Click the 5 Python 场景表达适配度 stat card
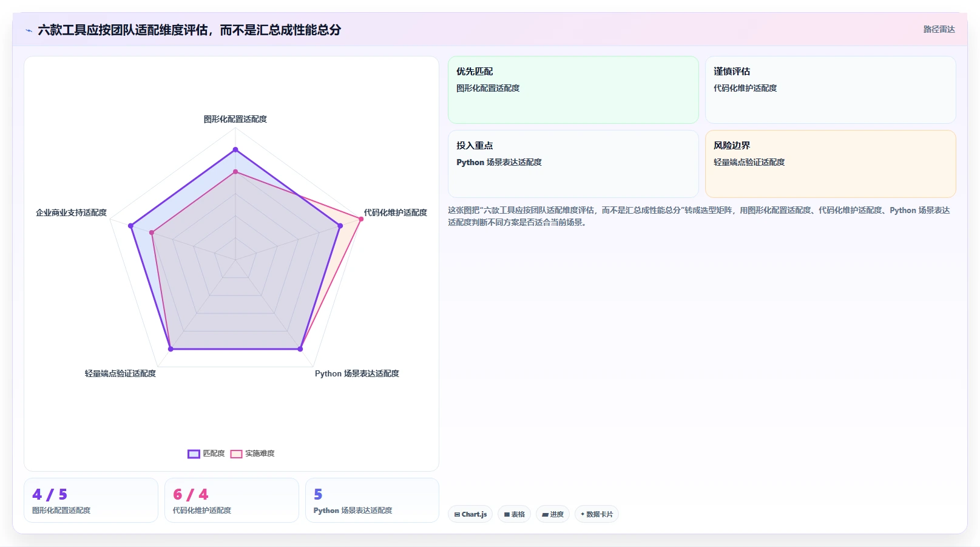The width and height of the screenshot is (980, 547). click(x=372, y=500)
